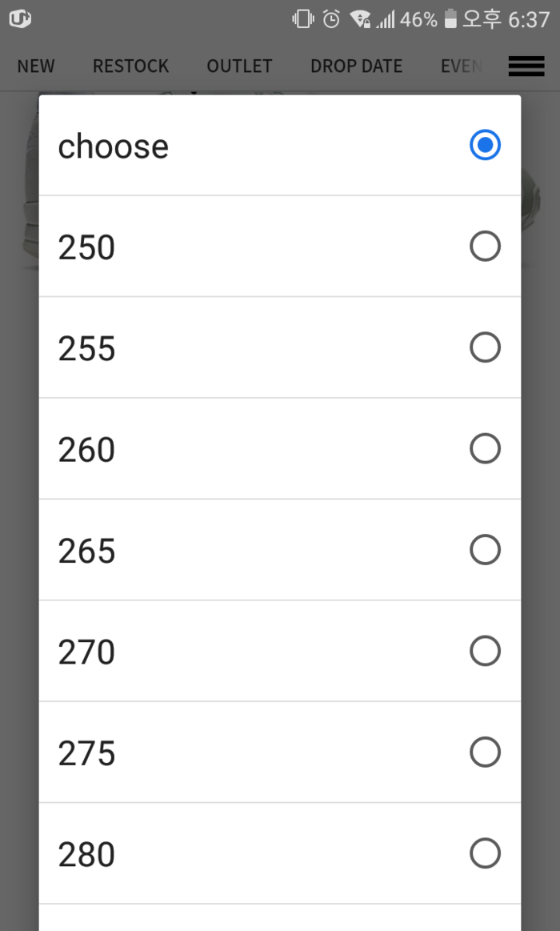This screenshot has width=560, height=931.
Task: Choose size 275 in the list
Action: pos(485,752)
